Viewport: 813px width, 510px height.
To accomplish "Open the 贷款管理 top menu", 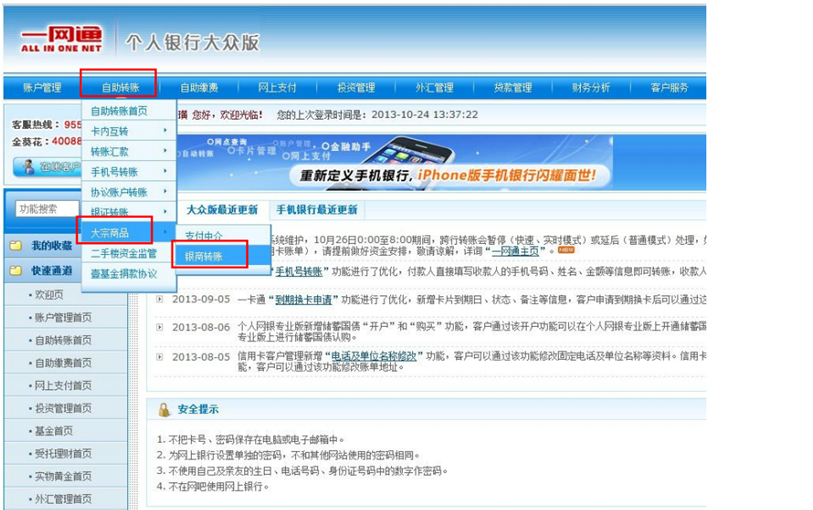I will [x=513, y=88].
